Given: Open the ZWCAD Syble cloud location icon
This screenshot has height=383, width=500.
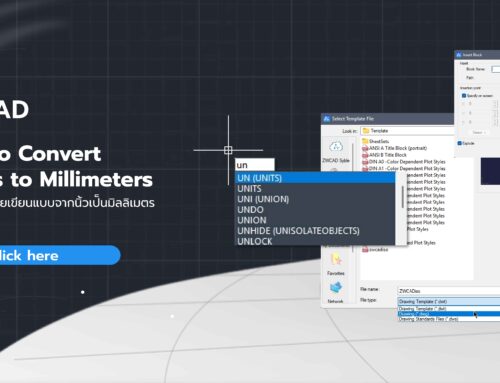Looking at the screenshot, I should pos(336,147).
